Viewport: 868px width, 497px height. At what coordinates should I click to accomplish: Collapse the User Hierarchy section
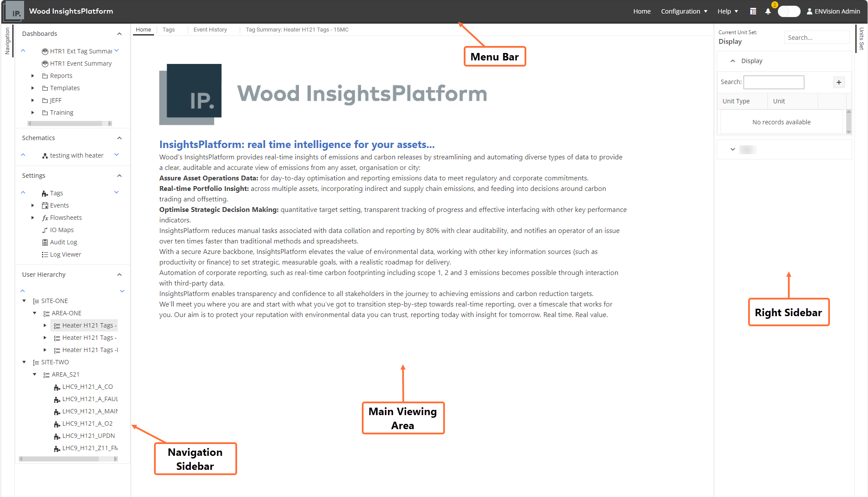coord(119,275)
